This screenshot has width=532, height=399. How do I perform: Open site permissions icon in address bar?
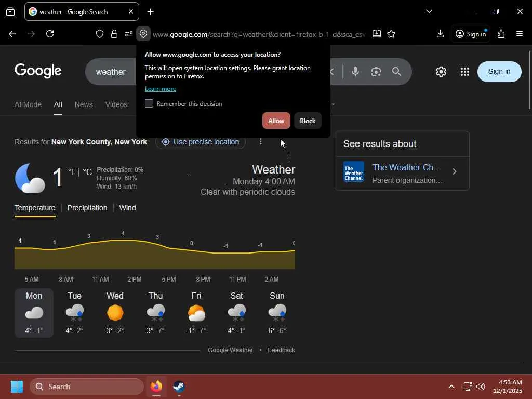(129, 34)
